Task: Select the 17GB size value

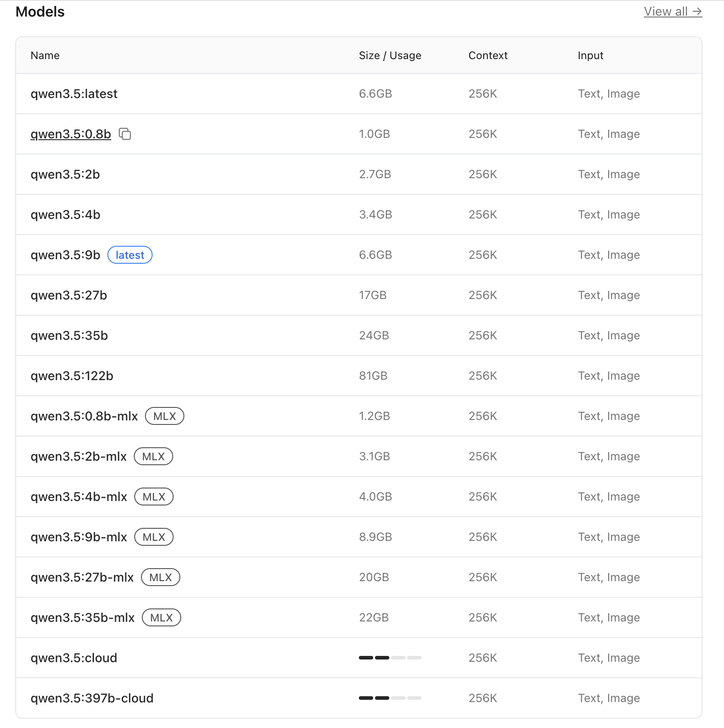Action: [373, 295]
